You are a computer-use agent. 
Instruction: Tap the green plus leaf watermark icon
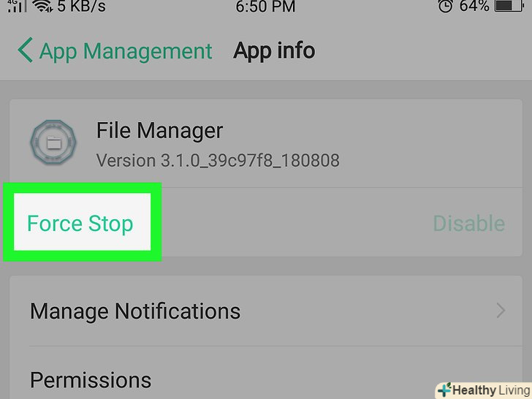point(444,389)
